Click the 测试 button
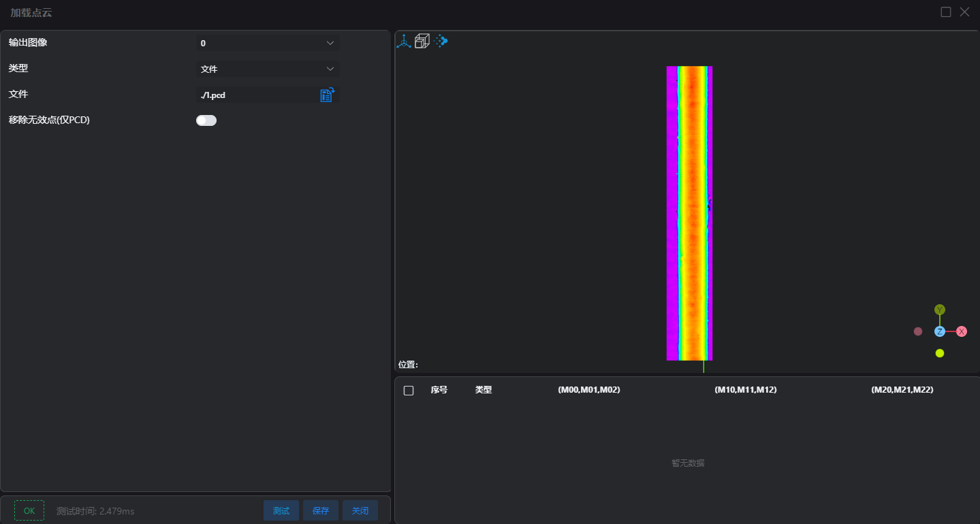980x524 pixels. [x=281, y=510]
